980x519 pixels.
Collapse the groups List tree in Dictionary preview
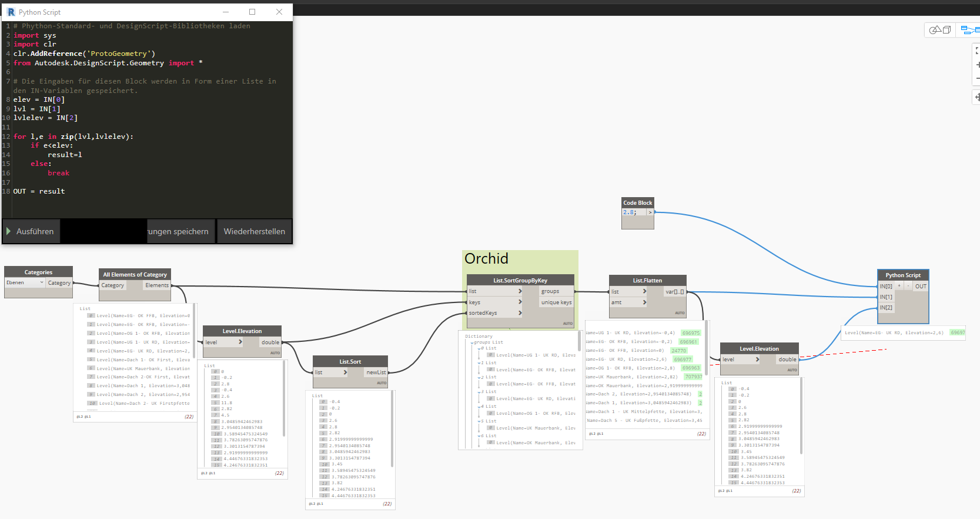click(472, 342)
